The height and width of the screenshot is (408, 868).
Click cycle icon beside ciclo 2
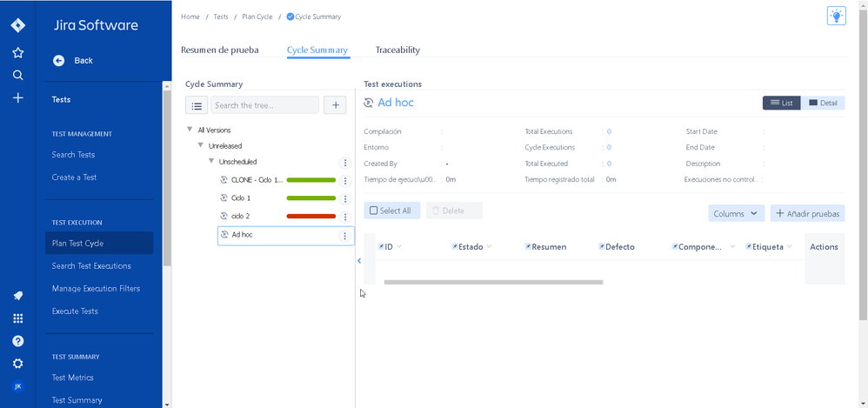[224, 216]
